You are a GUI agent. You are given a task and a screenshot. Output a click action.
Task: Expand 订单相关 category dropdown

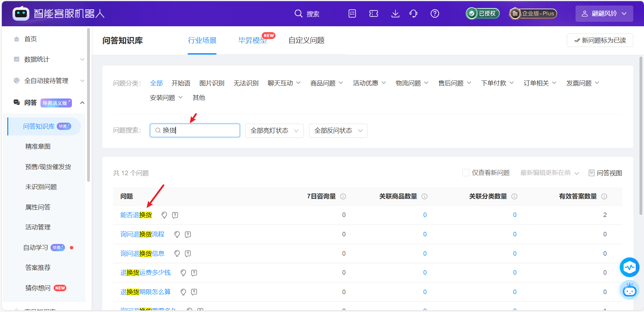click(540, 83)
